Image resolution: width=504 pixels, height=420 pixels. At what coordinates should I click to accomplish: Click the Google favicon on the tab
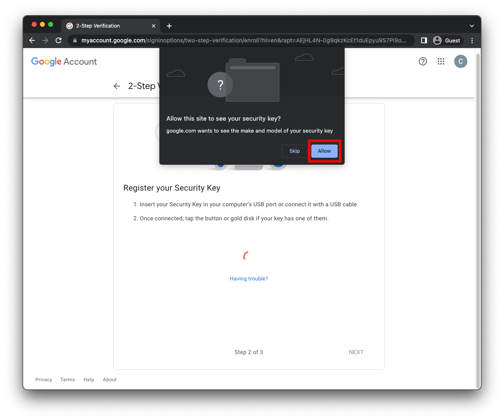[x=70, y=26]
